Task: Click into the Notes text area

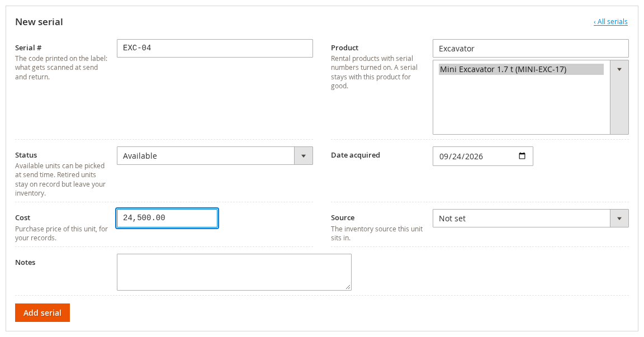Action: click(x=234, y=272)
